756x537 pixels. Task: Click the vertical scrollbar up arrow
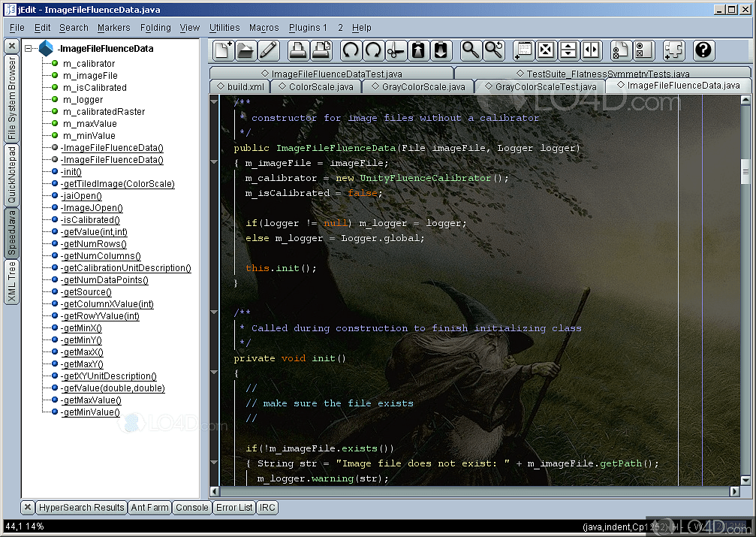tap(745, 101)
